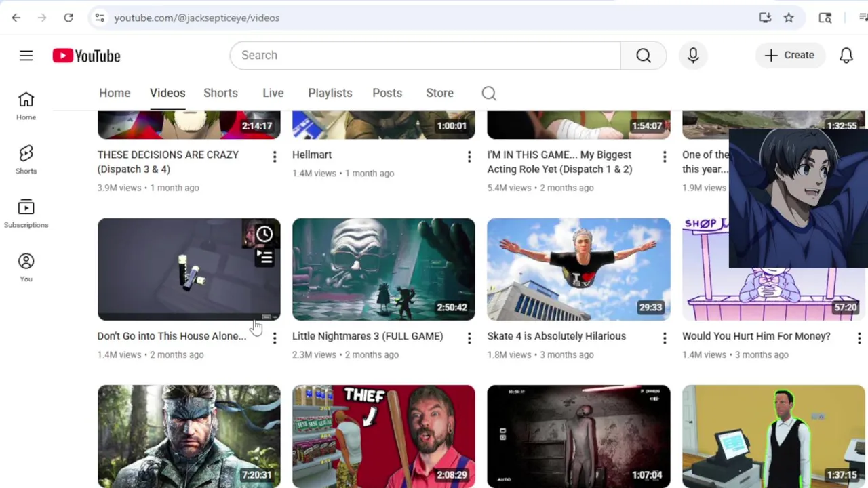Open options menu for Hellmart video
This screenshot has width=868, height=488.
tap(469, 157)
